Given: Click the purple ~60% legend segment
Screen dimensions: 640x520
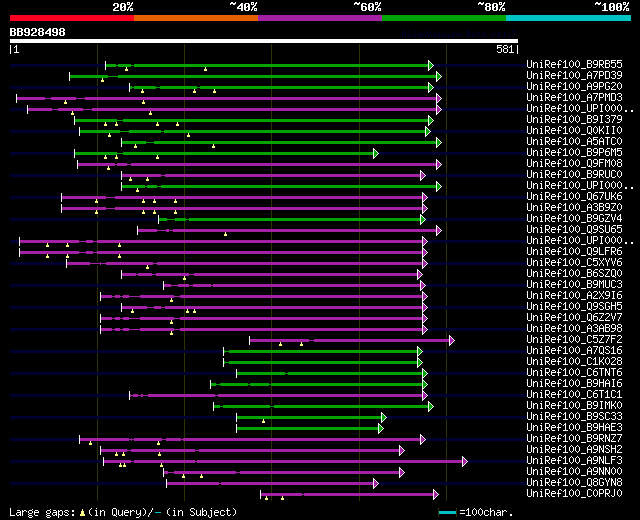Looking at the screenshot, I should 320,18.
